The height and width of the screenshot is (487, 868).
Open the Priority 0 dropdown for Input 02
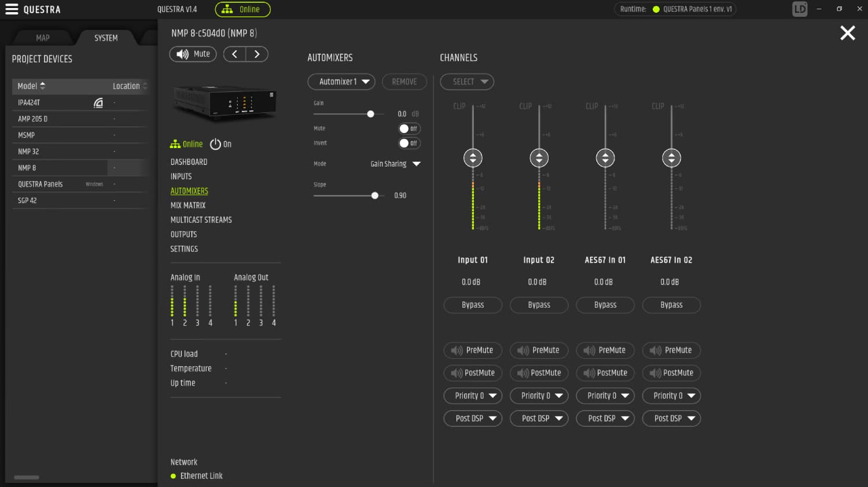point(539,396)
